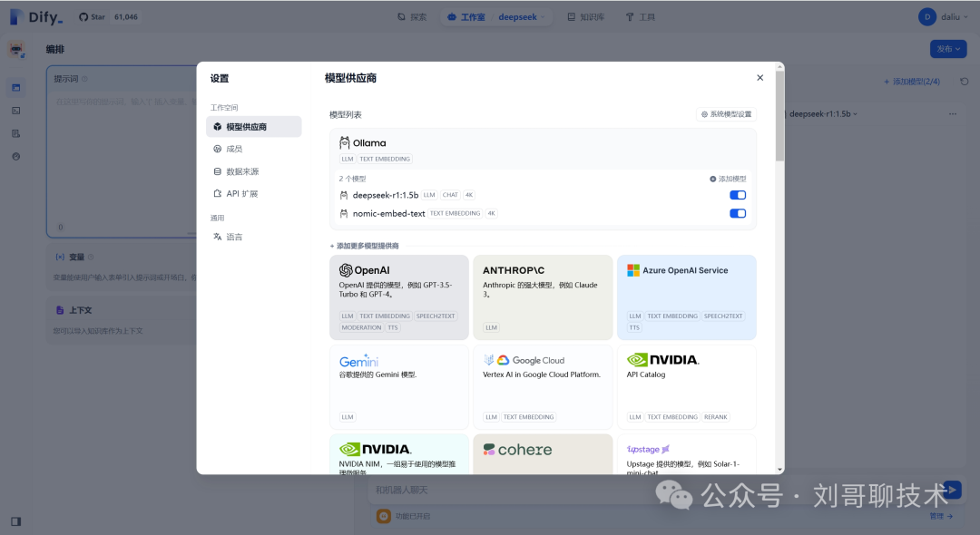Select the NVIDIA API Catalog card

coord(686,387)
